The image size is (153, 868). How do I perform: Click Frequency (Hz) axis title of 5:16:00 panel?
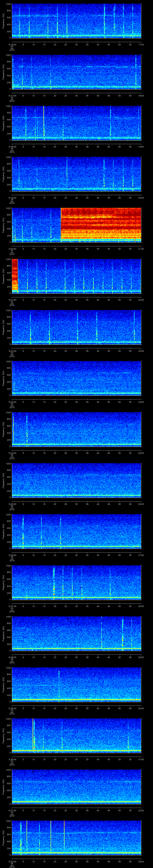pos(3,21)
